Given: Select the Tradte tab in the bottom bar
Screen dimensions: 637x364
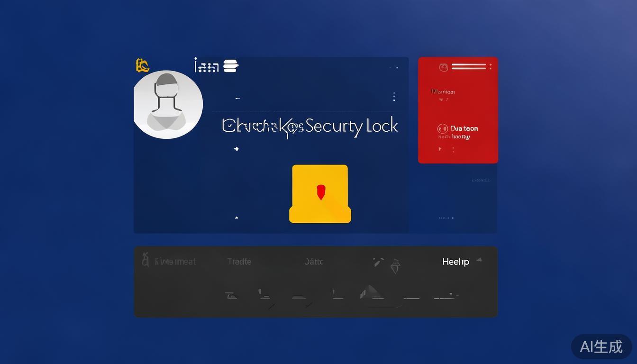Looking at the screenshot, I should (x=239, y=261).
